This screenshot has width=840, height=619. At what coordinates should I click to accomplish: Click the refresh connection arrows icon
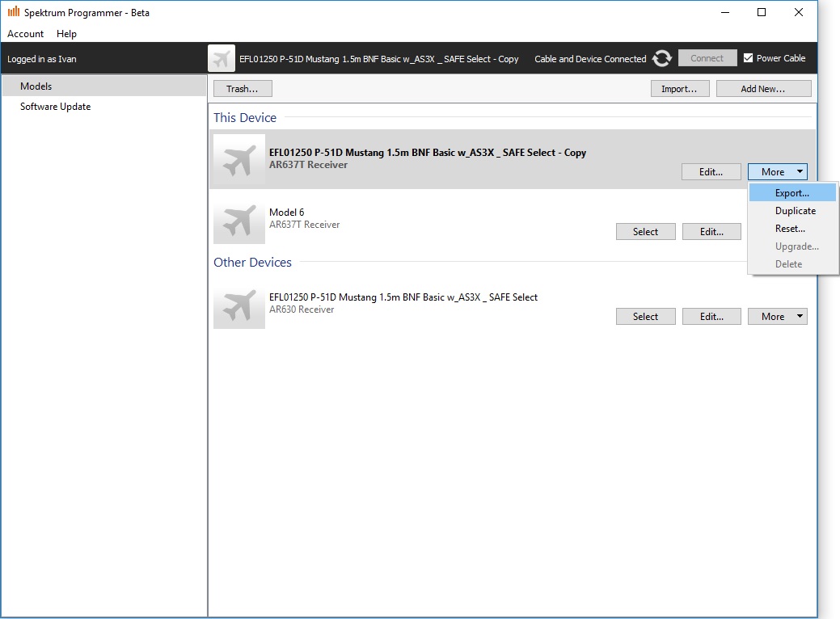click(x=662, y=58)
